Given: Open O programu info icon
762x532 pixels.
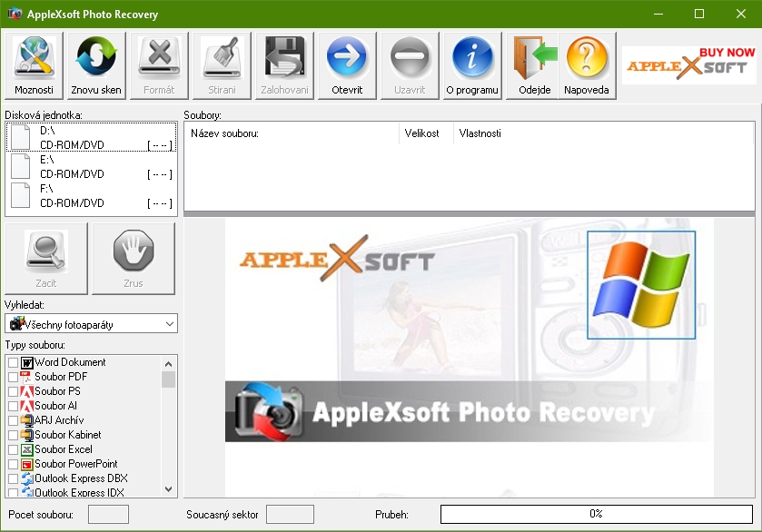Looking at the screenshot, I should click(472, 65).
